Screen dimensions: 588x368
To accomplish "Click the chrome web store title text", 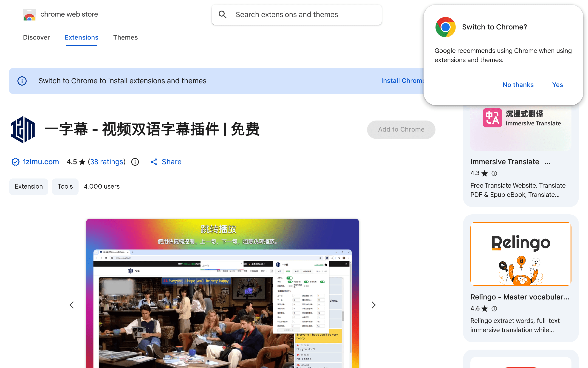I will click(69, 14).
